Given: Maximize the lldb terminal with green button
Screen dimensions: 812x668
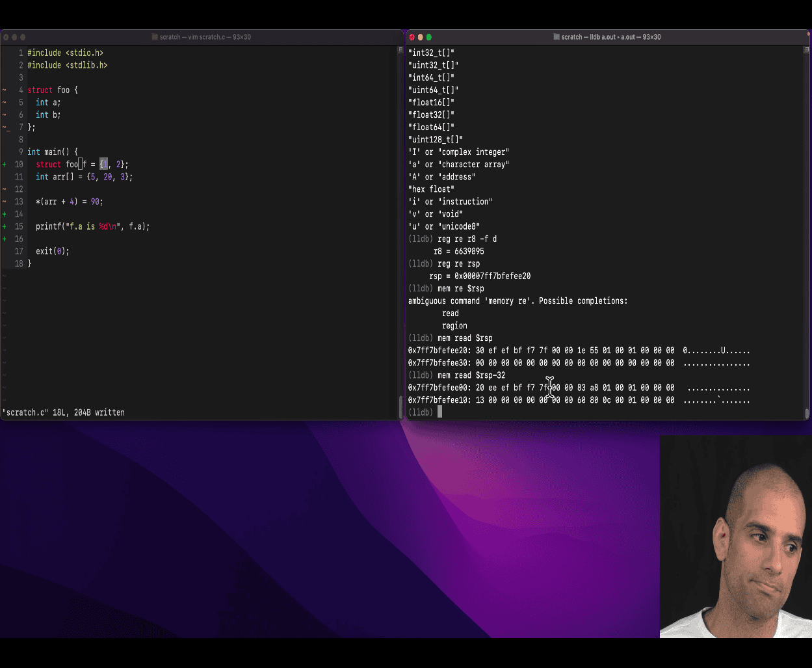Looking at the screenshot, I should [x=428, y=37].
